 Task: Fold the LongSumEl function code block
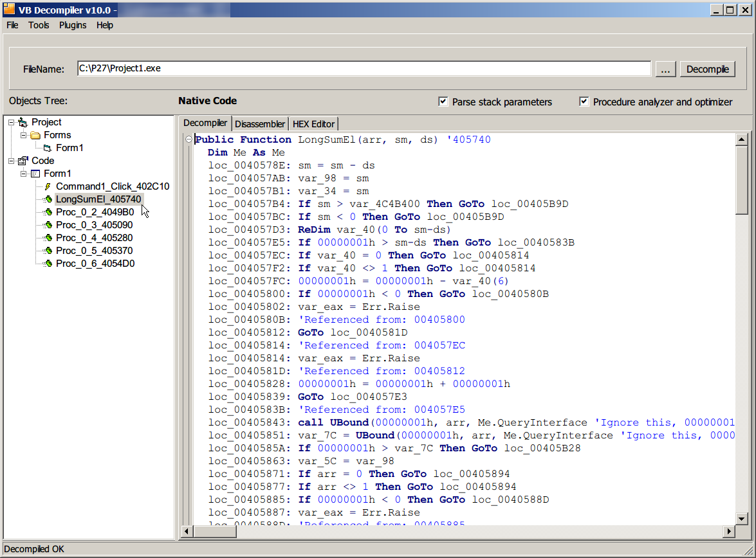coord(189,139)
